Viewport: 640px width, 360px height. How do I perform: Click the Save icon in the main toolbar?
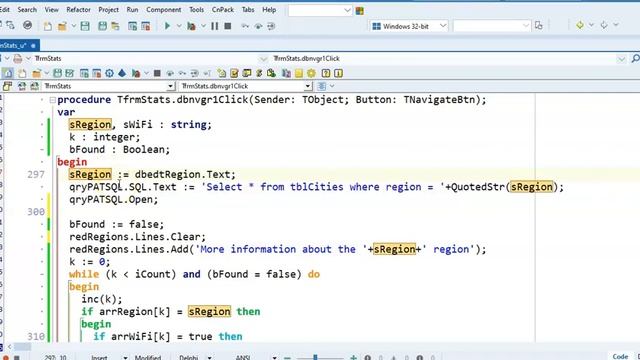[x=85, y=26]
